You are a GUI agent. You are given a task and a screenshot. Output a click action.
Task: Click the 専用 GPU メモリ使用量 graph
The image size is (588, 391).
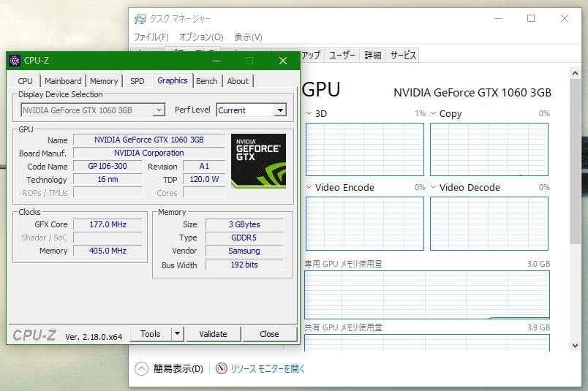pyautogui.click(x=427, y=295)
